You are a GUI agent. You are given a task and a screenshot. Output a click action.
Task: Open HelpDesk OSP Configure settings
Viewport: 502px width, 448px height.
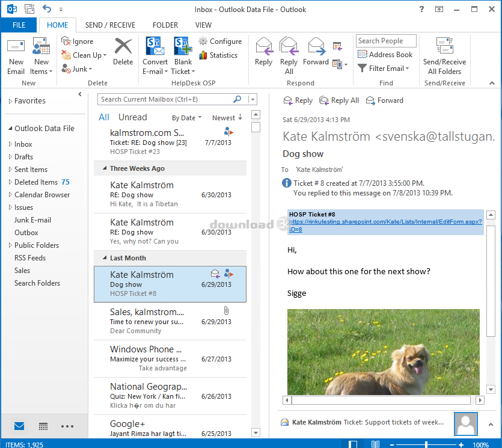[220, 41]
